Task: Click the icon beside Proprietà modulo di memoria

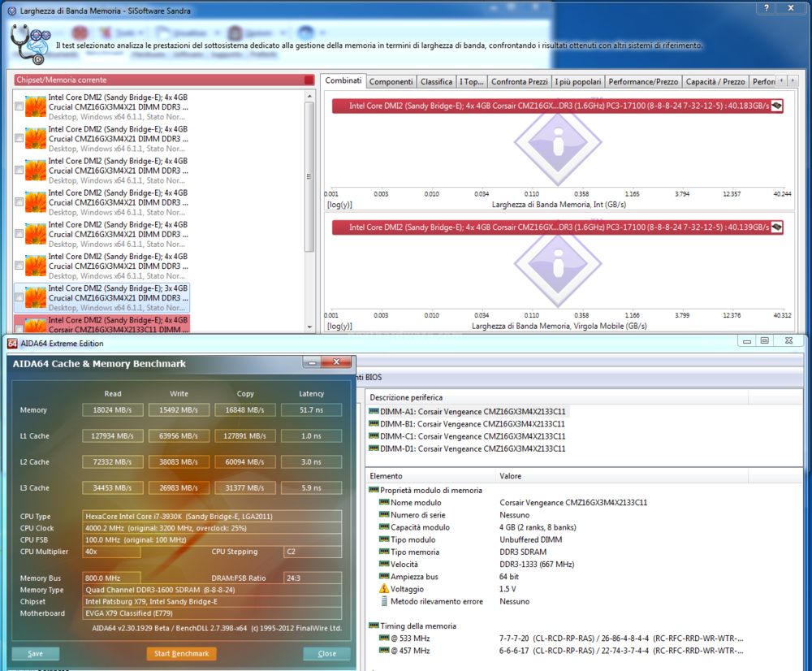Action: tap(374, 490)
